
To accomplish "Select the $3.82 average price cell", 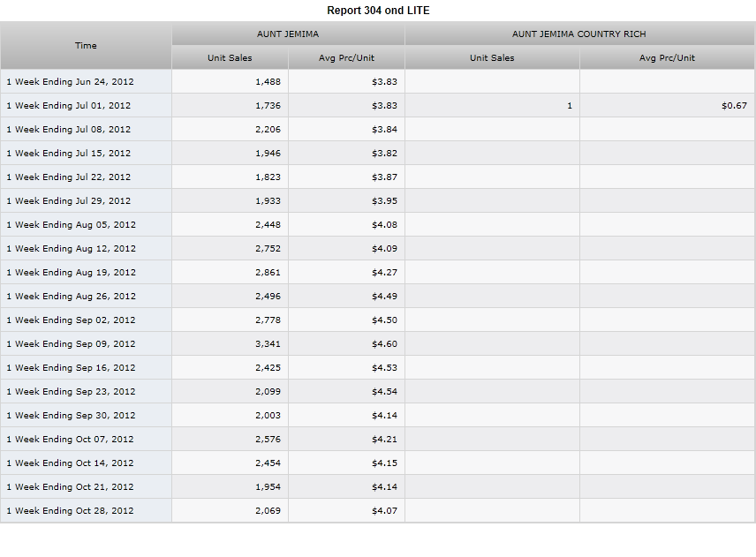I will [347, 154].
